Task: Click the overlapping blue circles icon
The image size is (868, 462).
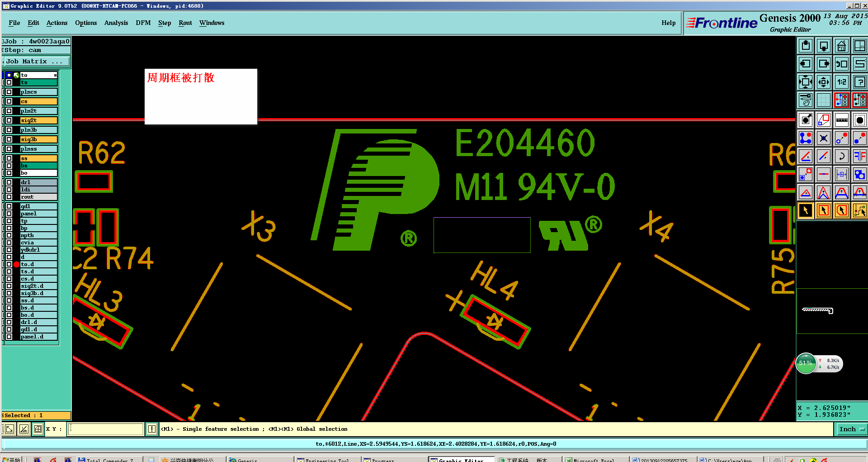Action: (860, 174)
